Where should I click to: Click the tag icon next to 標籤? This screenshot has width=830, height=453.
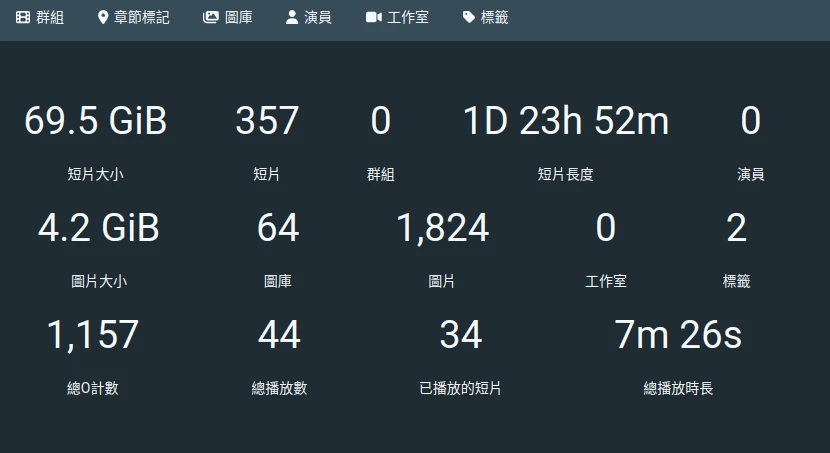point(468,17)
